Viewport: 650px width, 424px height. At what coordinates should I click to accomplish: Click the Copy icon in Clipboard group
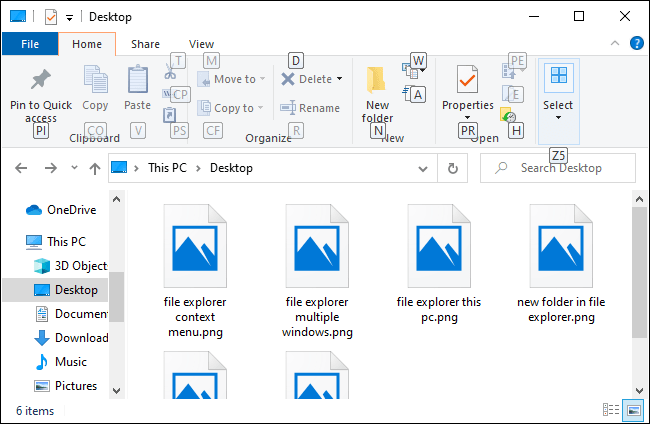(96, 80)
